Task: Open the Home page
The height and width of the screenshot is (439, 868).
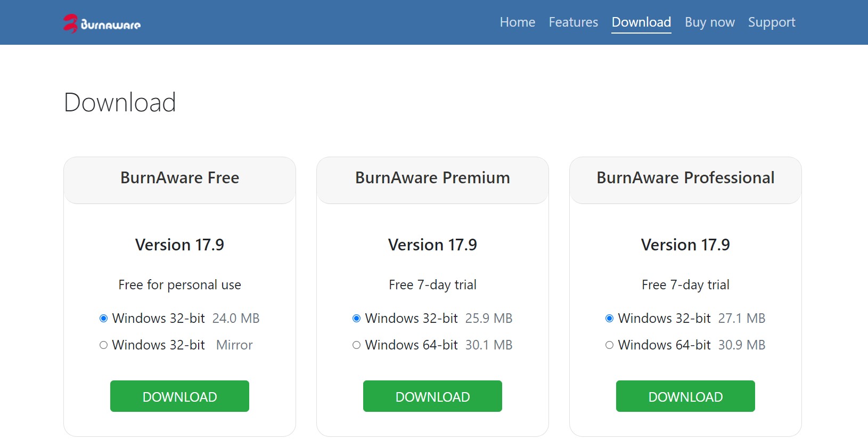Action: coord(517,22)
